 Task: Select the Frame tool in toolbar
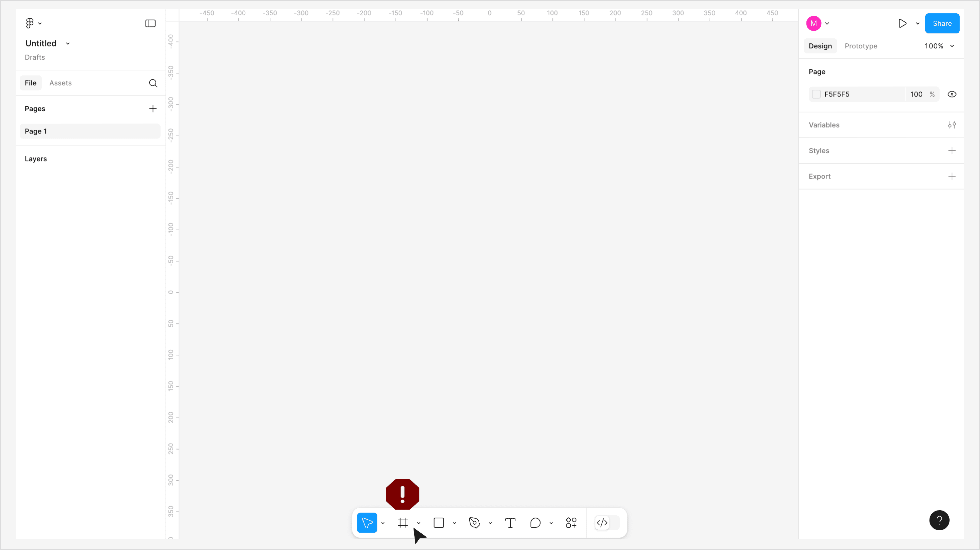(403, 523)
